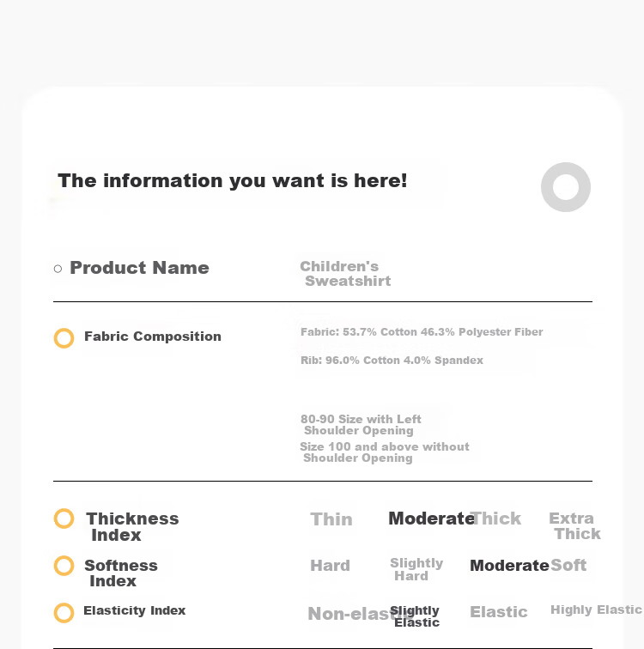The height and width of the screenshot is (649, 644).
Task: Pick the Highly Elastic option
Action: click(596, 610)
